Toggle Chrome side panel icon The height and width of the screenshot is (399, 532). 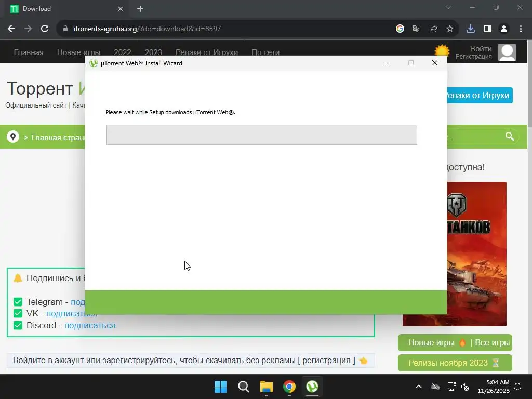[487, 29]
